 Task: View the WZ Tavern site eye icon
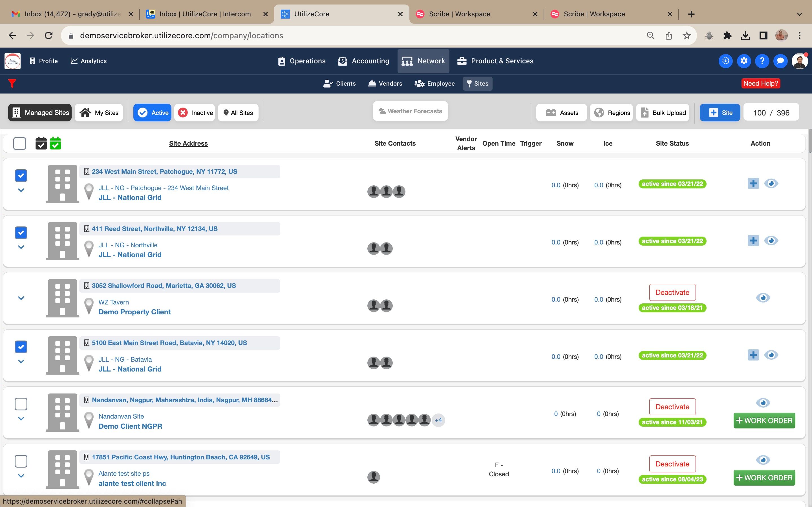pyautogui.click(x=763, y=298)
